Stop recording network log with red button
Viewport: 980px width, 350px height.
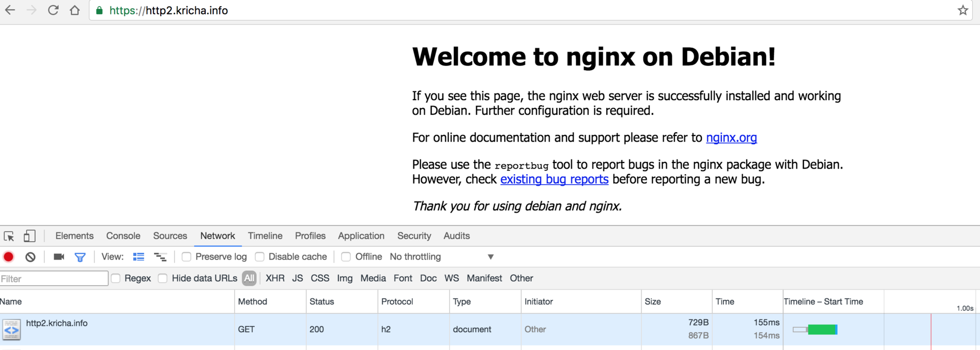click(x=9, y=257)
